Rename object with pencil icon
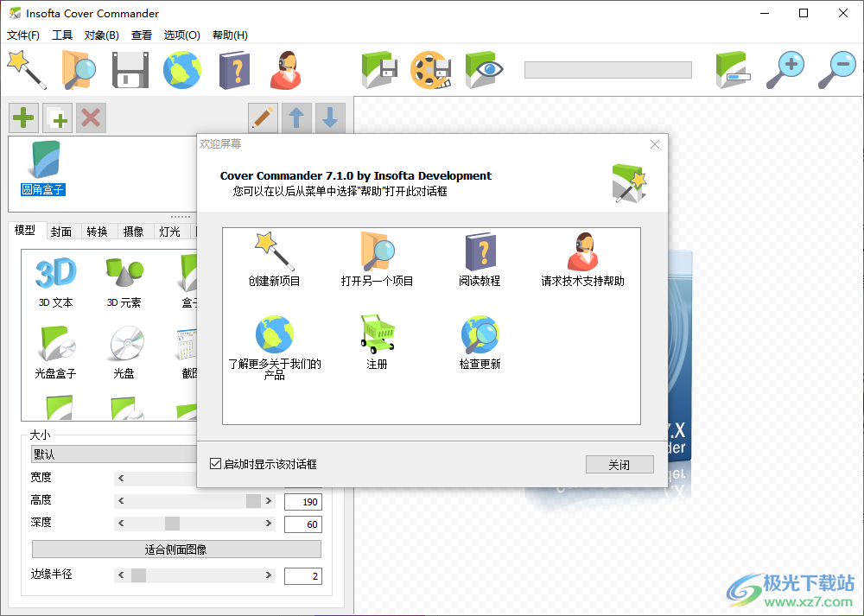Viewport: 864px width, 616px height. coord(263,117)
